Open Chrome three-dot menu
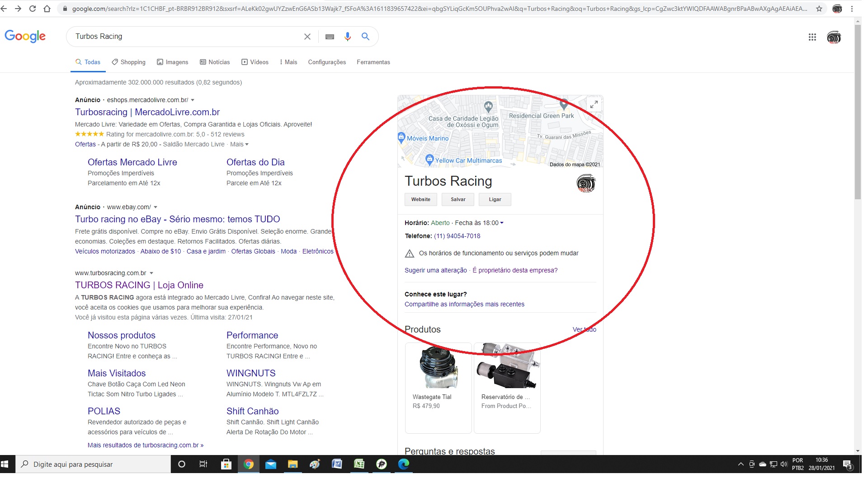The height and width of the screenshot is (488, 868). coord(852,9)
